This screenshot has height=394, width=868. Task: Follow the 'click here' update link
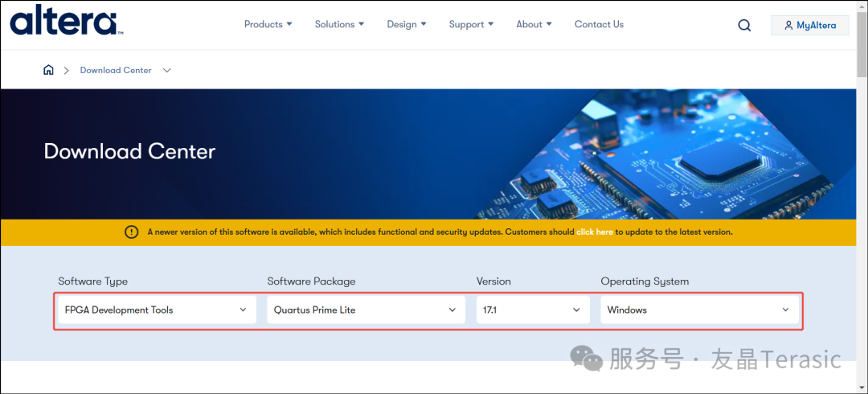595,232
